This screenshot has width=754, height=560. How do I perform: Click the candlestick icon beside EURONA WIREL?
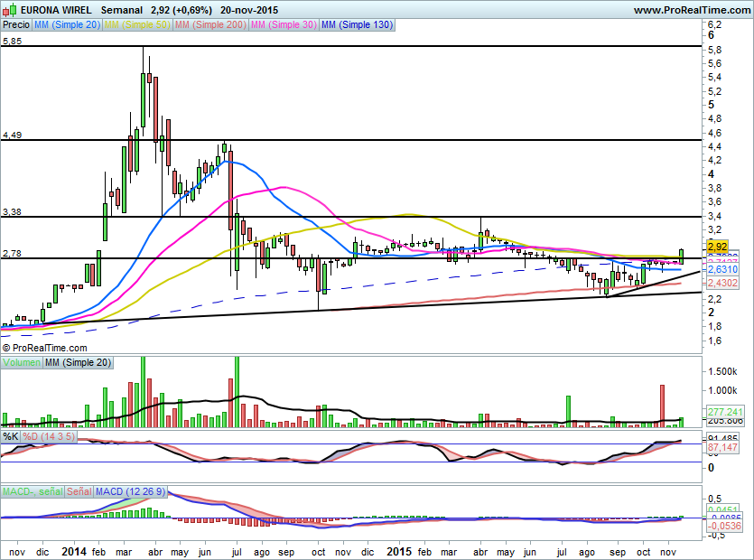click(x=10, y=10)
